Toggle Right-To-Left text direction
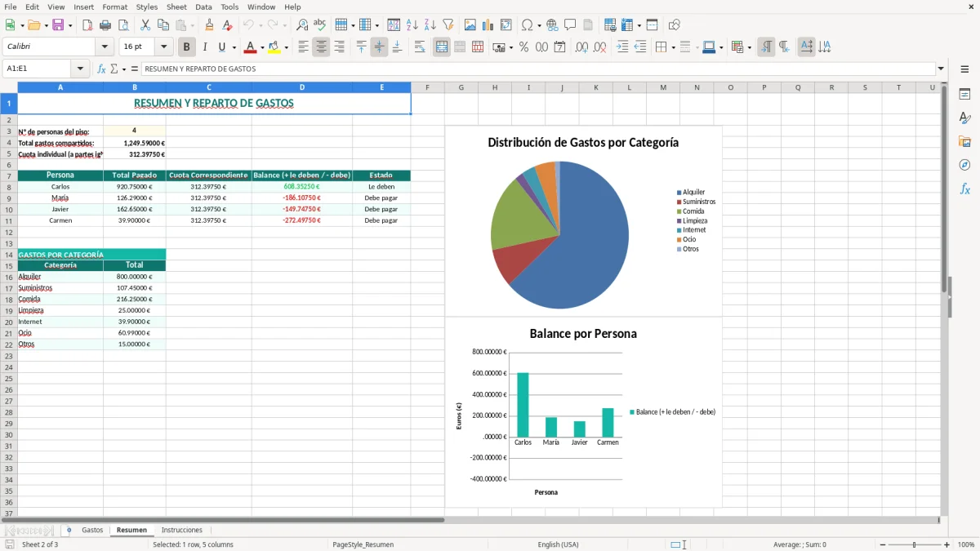This screenshot has width=980, height=551. click(x=784, y=47)
